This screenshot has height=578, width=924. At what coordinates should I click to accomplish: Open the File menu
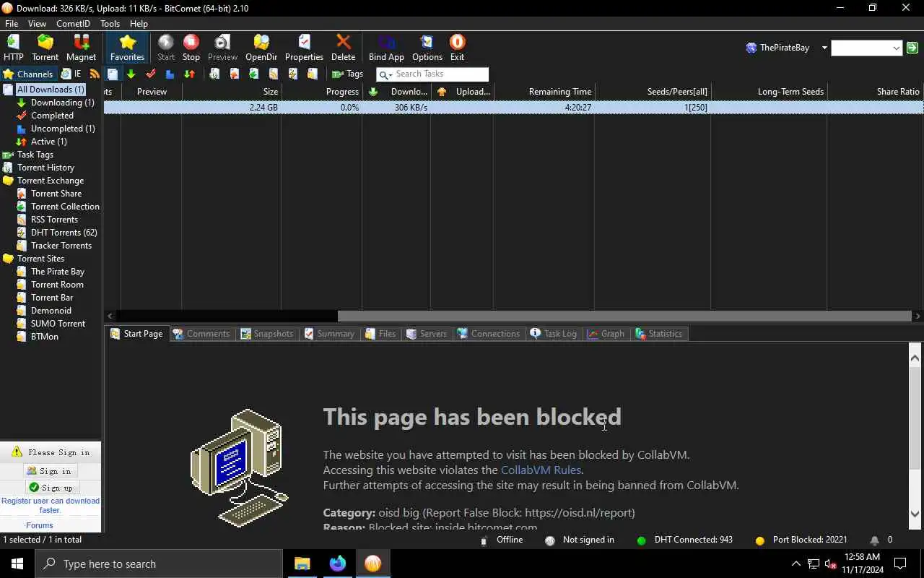click(12, 24)
